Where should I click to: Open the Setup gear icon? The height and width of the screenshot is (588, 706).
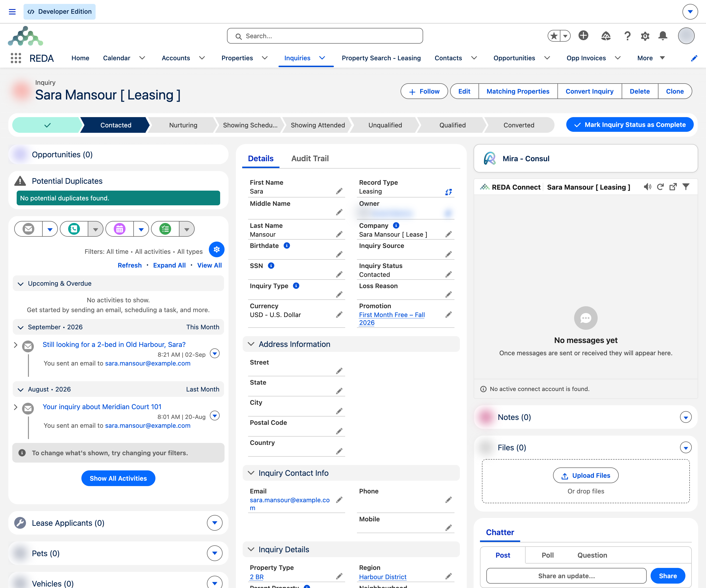[645, 36]
